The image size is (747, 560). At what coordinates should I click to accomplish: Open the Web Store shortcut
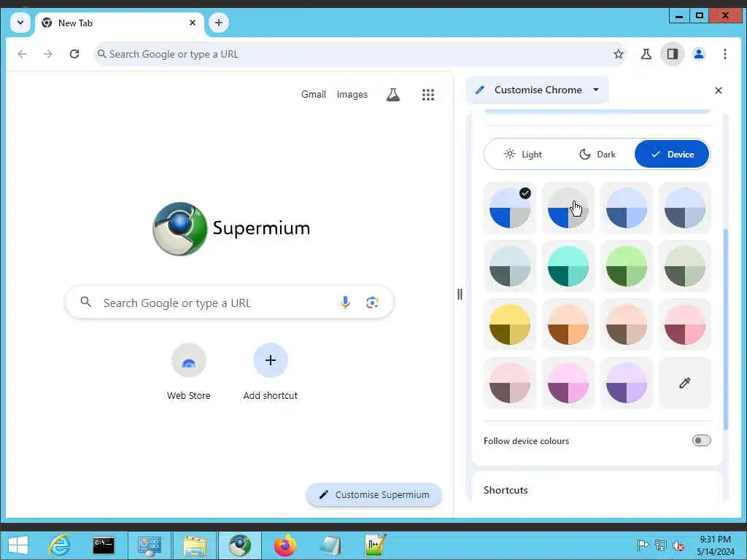coord(189,373)
